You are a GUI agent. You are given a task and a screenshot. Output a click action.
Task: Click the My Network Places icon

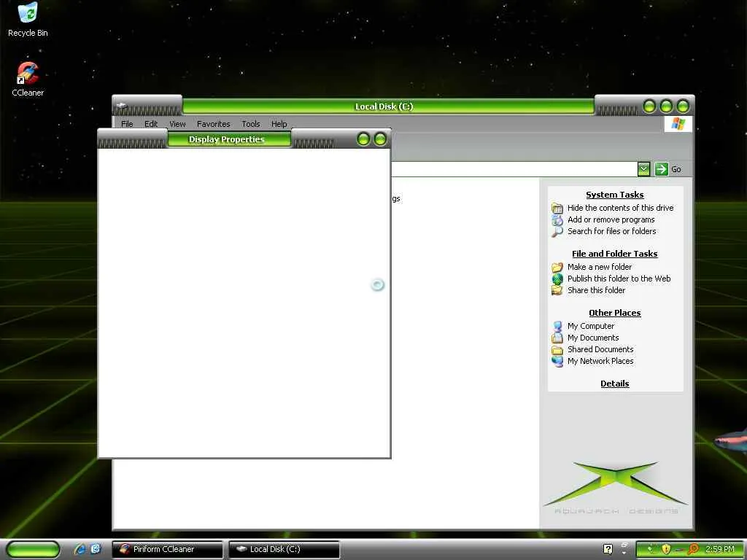(x=557, y=361)
